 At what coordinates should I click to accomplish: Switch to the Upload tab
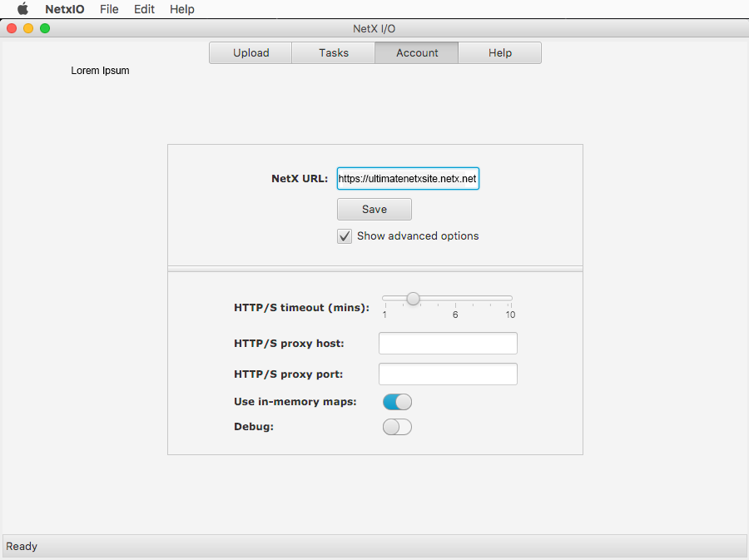click(250, 52)
